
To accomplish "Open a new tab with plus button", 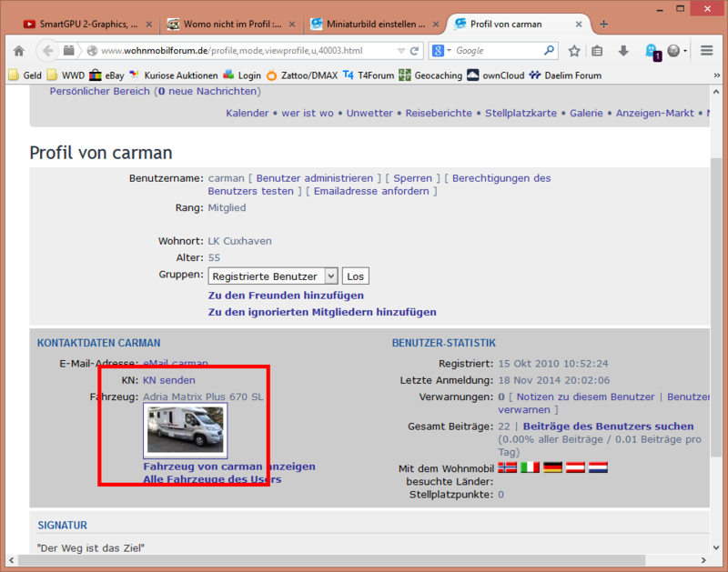I will (603, 25).
